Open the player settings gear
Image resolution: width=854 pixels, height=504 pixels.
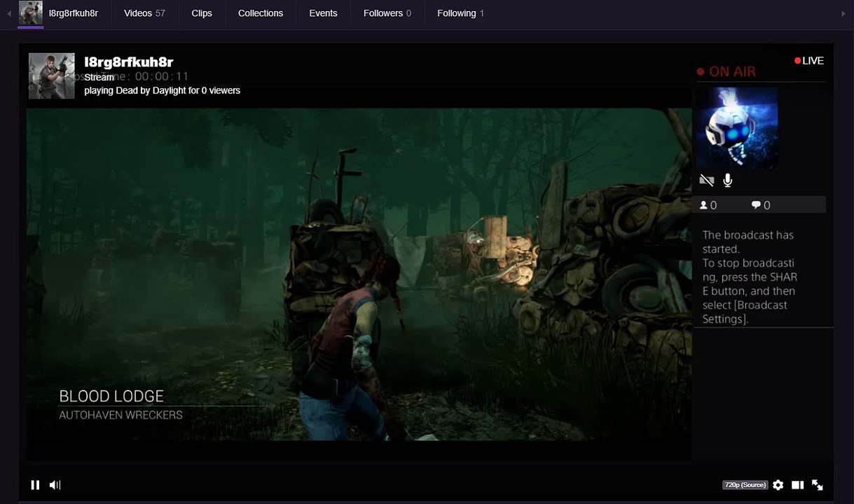point(778,484)
